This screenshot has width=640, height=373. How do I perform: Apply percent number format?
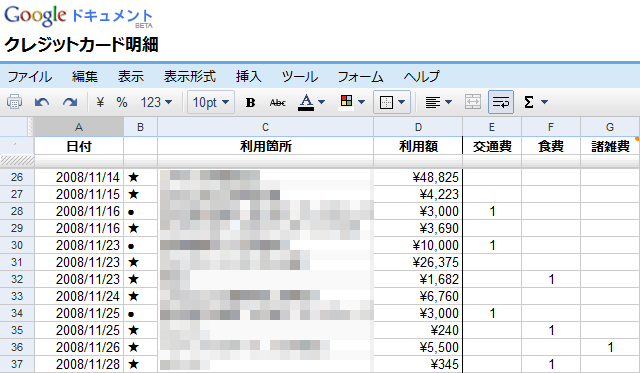(122, 102)
